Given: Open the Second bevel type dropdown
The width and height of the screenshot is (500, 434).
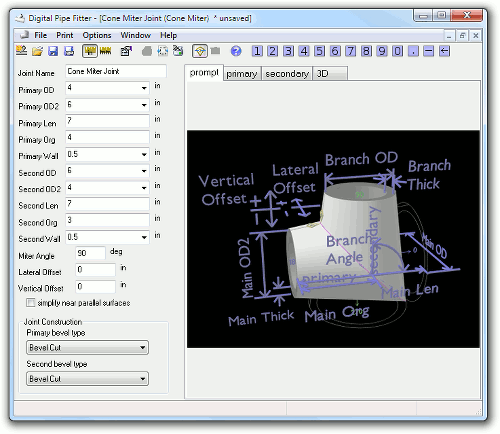Looking at the screenshot, I should click(x=87, y=379).
